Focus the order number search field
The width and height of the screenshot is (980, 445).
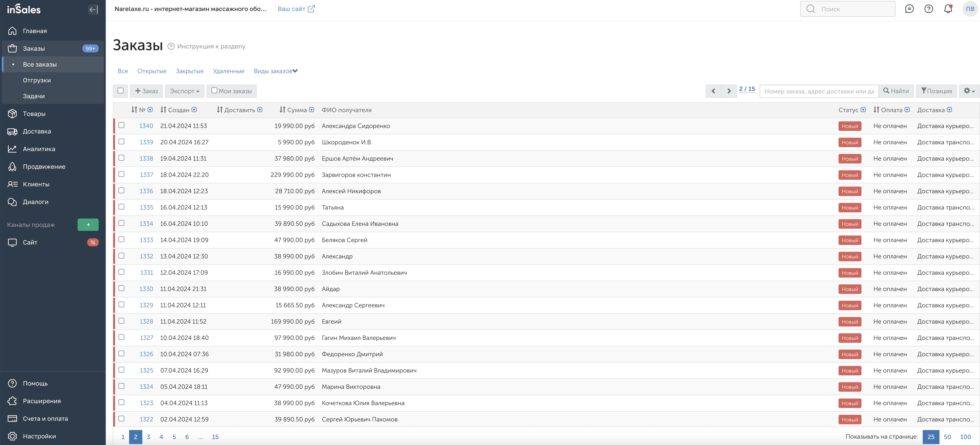point(819,91)
